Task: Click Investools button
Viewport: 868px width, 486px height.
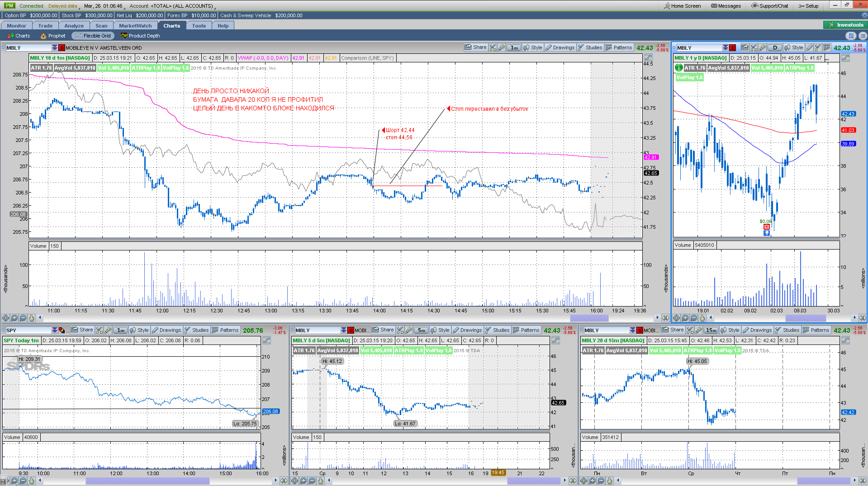Action: (x=845, y=25)
